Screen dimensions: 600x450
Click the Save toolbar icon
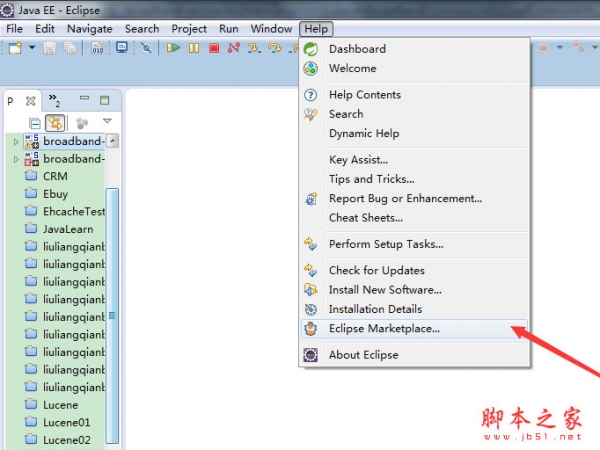click(x=49, y=48)
